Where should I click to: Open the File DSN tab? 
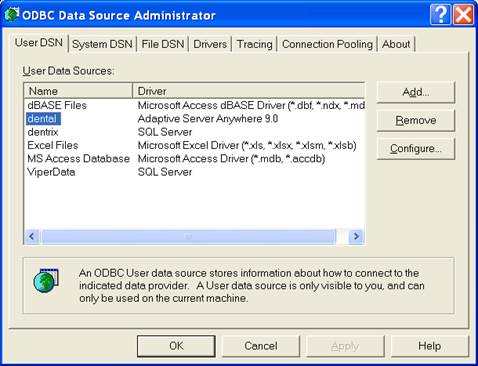162,44
